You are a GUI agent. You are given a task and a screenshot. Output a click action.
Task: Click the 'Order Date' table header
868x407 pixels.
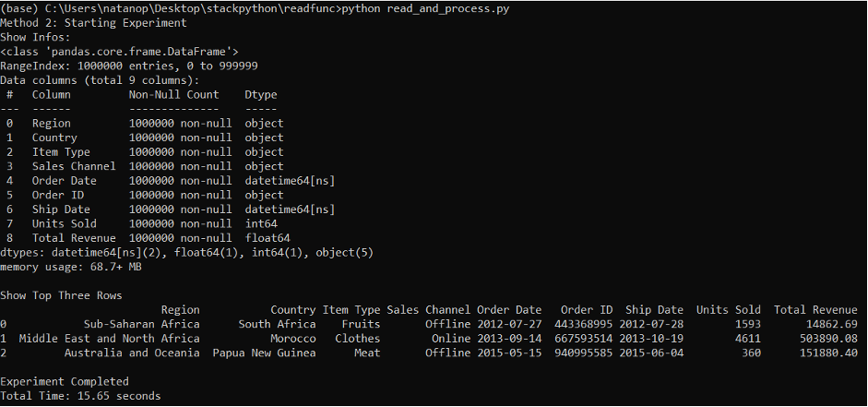(509, 310)
